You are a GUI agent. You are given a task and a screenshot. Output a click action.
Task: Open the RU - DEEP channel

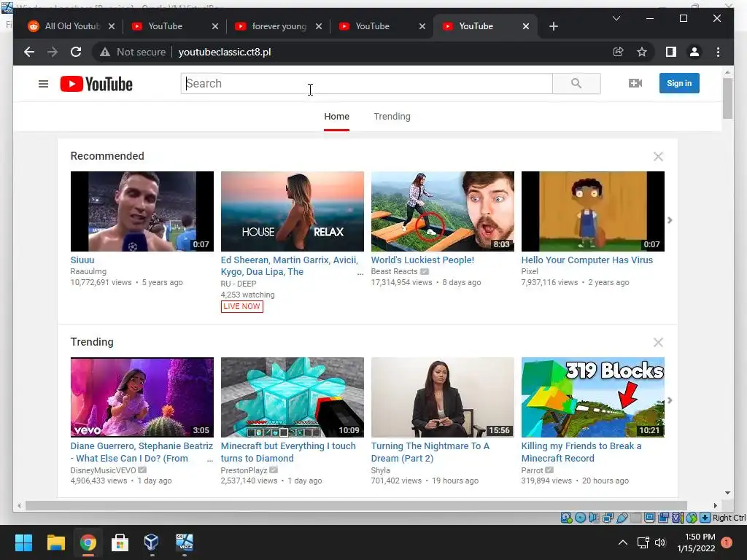pyautogui.click(x=239, y=284)
